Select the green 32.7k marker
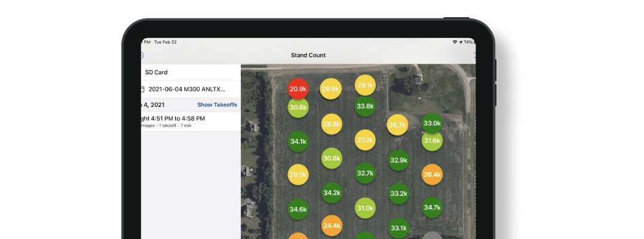The height and width of the screenshot is (239, 644). pos(365,173)
